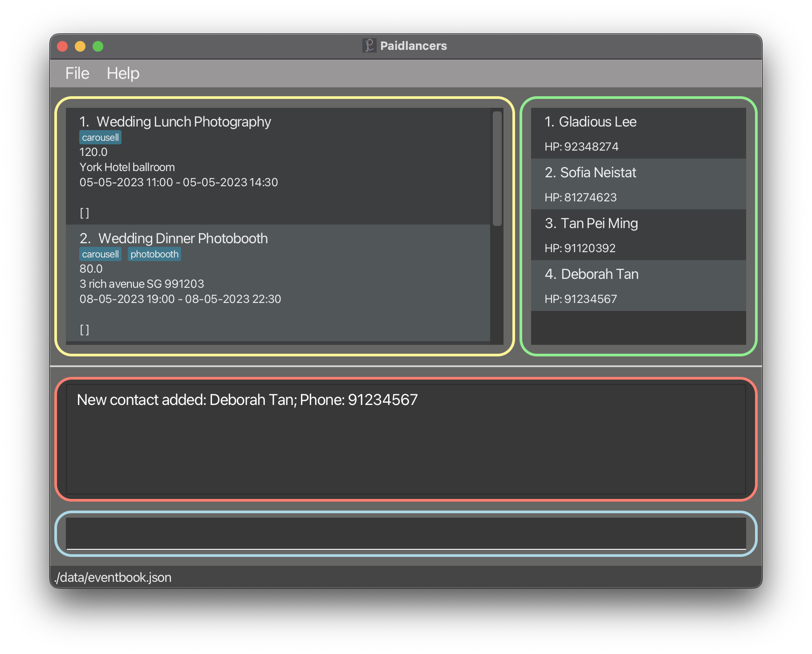Click the 05-05-2023 11:00 event time range
The image size is (812, 654).
tap(179, 182)
